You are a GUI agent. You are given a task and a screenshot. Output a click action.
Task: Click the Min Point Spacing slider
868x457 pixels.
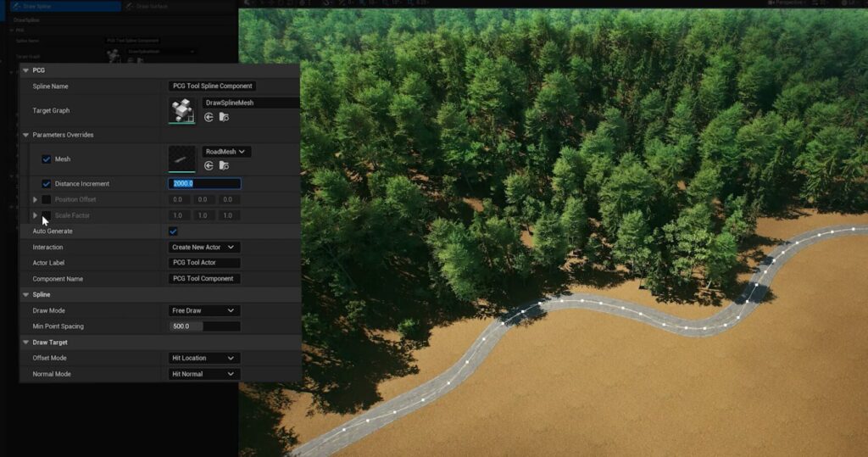pos(204,326)
